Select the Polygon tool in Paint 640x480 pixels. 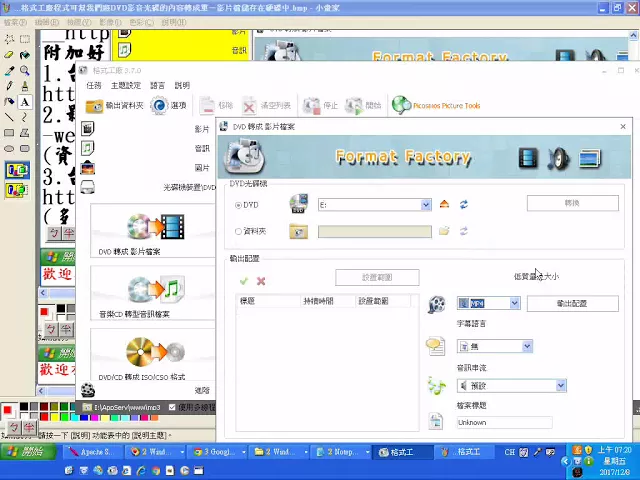(25, 133)
